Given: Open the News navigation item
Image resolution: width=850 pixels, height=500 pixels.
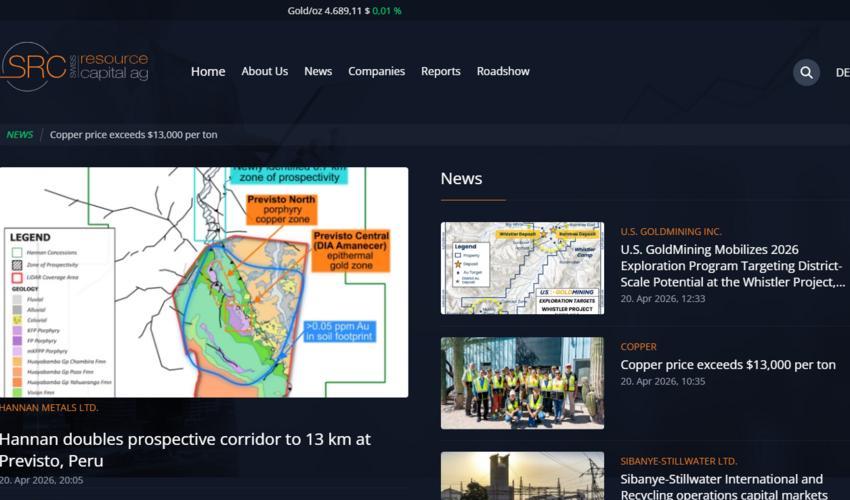Looking at the screenshot, I should pyautogui.click(x=318, y=71).
